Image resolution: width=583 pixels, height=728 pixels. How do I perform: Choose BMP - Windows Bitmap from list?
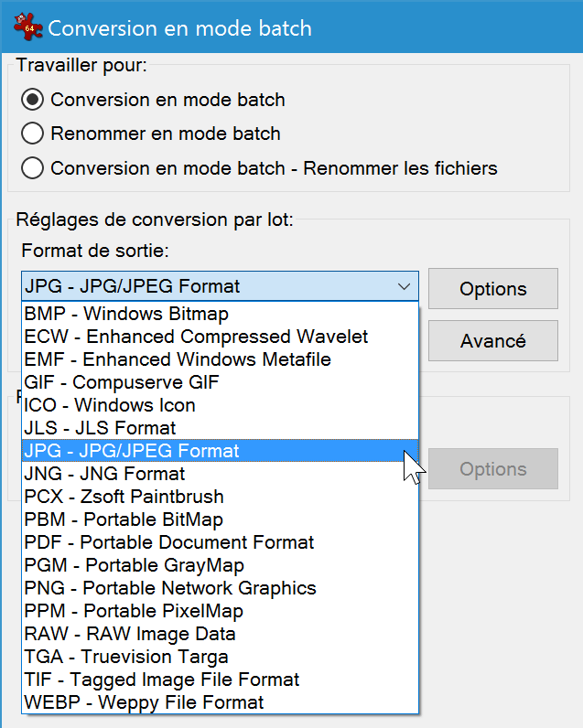(221, 314)
